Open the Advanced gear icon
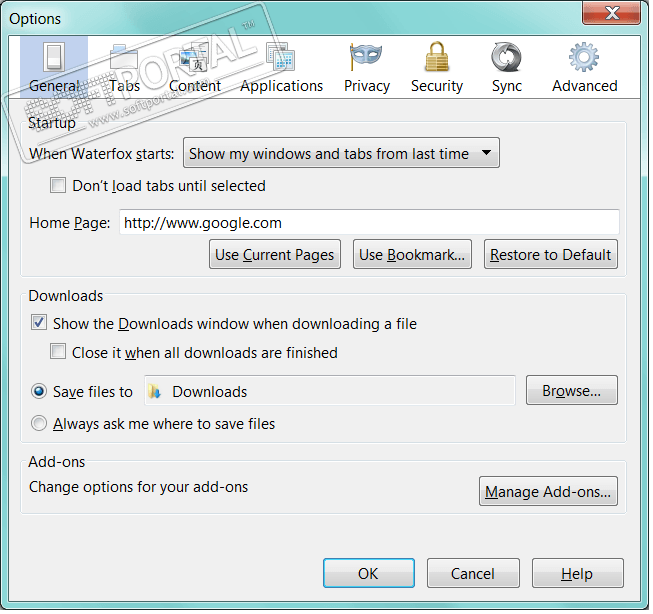 click(586, 57)
